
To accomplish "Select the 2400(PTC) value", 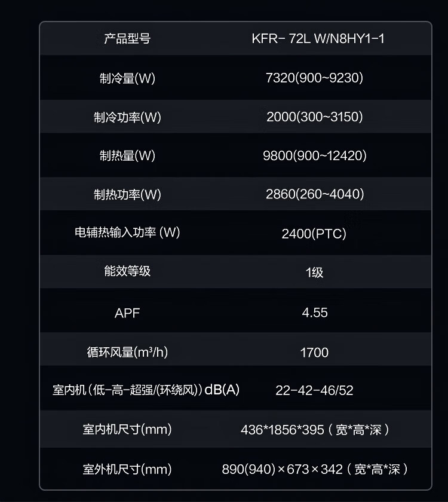I will click(x=314, y=234).
